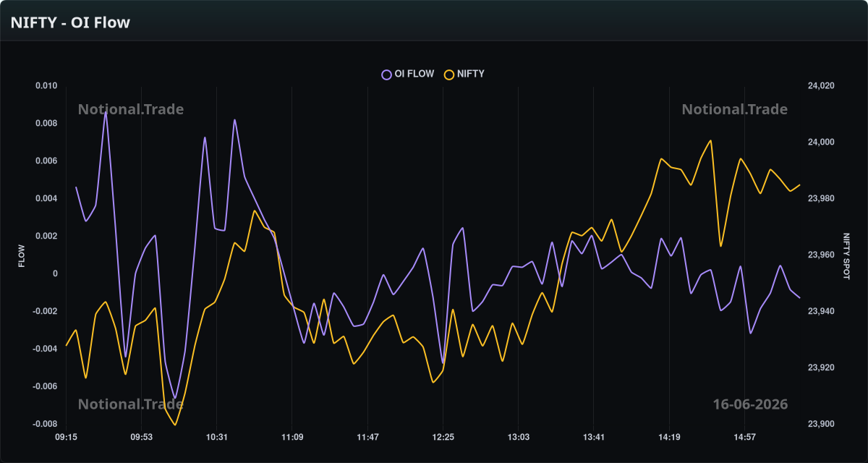The image size is (868, 463).
Task: Click the 14:19 time axis label
Action: click(x=668, y=437)
